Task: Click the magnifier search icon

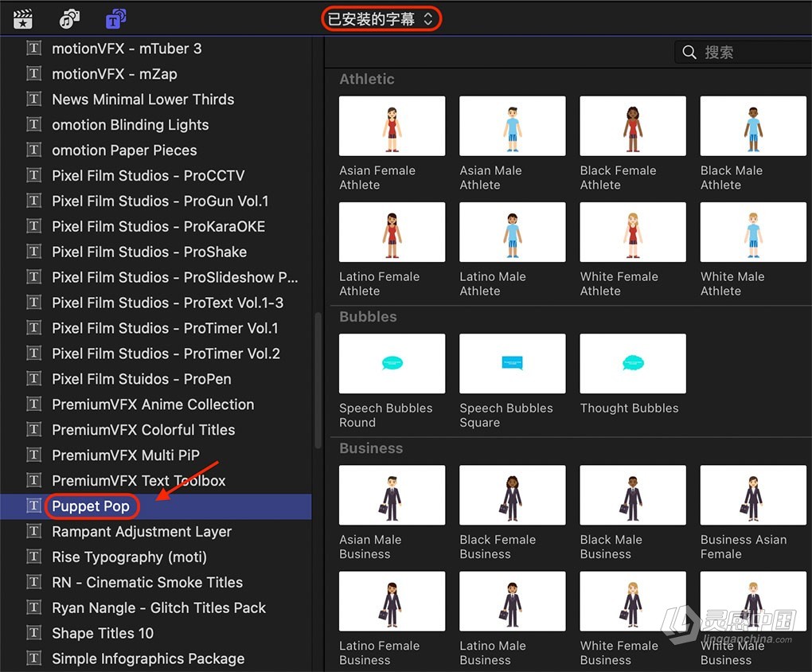Action: point(689,53)
